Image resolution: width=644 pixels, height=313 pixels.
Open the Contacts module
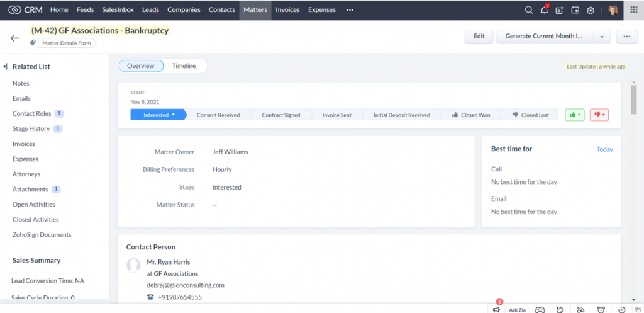(222, 10)
